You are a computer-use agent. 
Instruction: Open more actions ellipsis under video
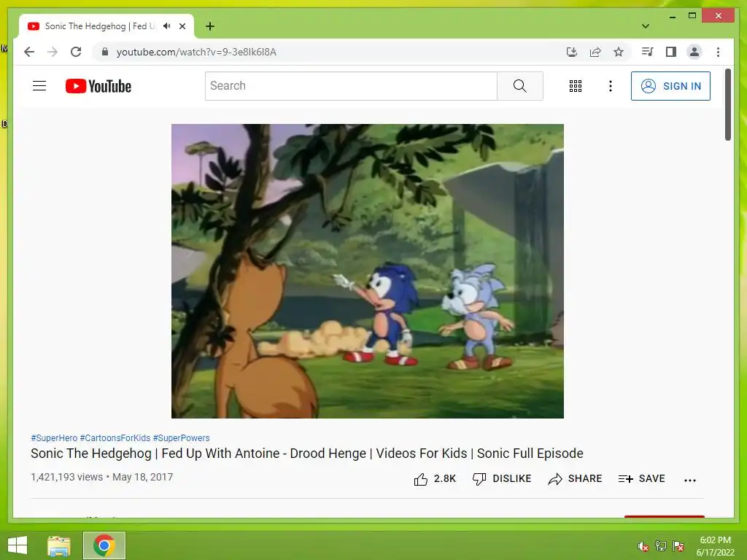[690, 480]
